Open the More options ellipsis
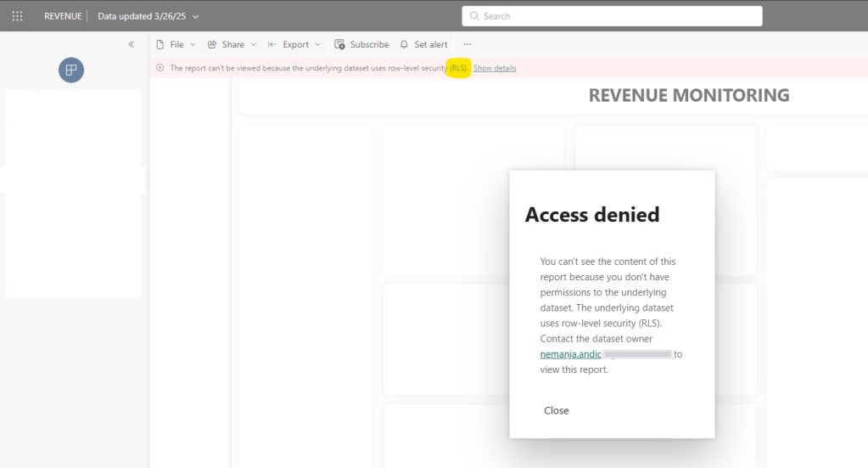The width and height of the screenshot is (868, 468). pyautogui.click(x=467, y=44)
